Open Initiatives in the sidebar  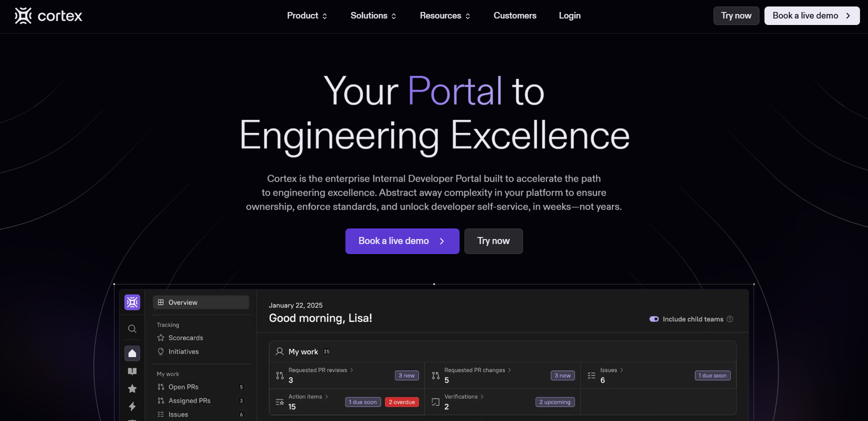[x=183, y=352]
